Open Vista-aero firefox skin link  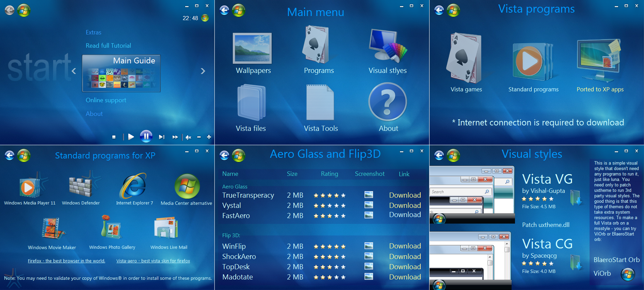click(x=153, y=261)
